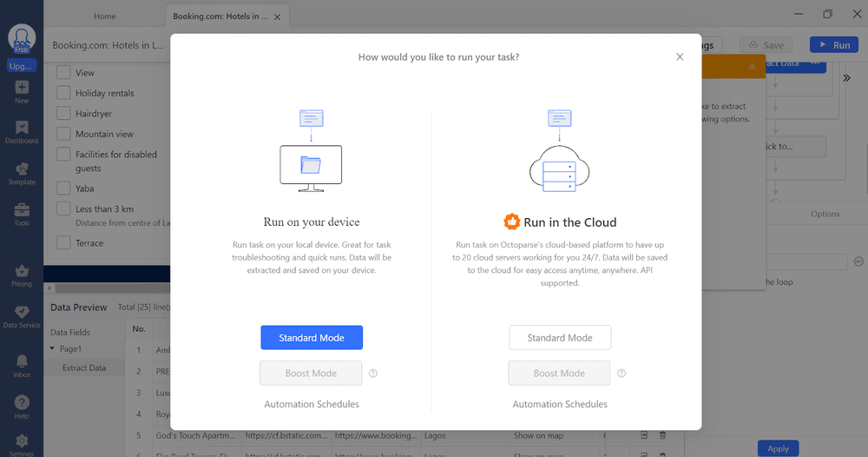Image resolution: width=868 pixels, height=457 pixels.
Task: Show help for local Boost Mode
Action: (x=373, y=374)
